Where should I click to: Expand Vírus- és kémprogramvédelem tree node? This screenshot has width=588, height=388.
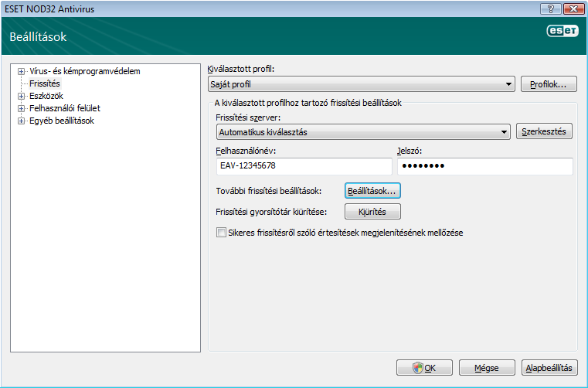[x=22, y=71]
